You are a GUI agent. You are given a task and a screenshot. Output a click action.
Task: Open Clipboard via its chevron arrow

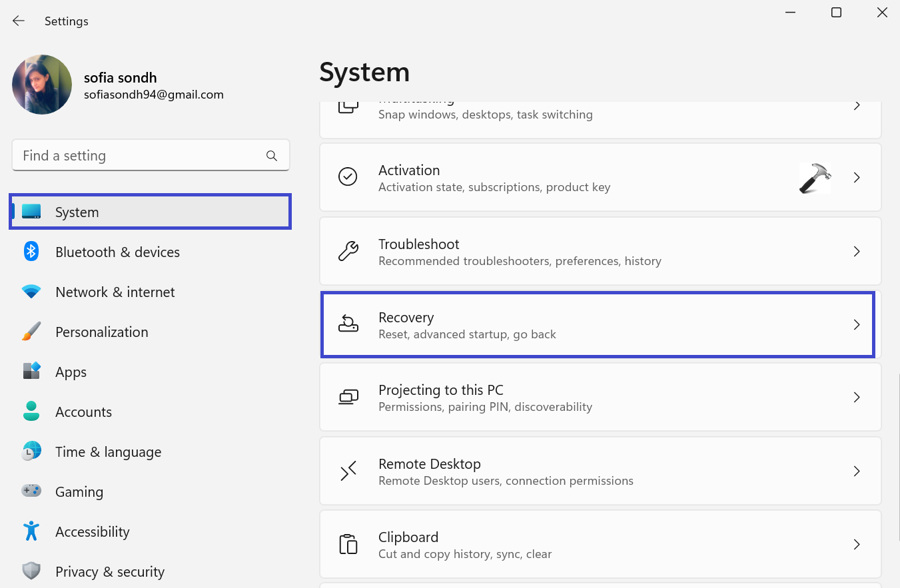coord(857,545)
